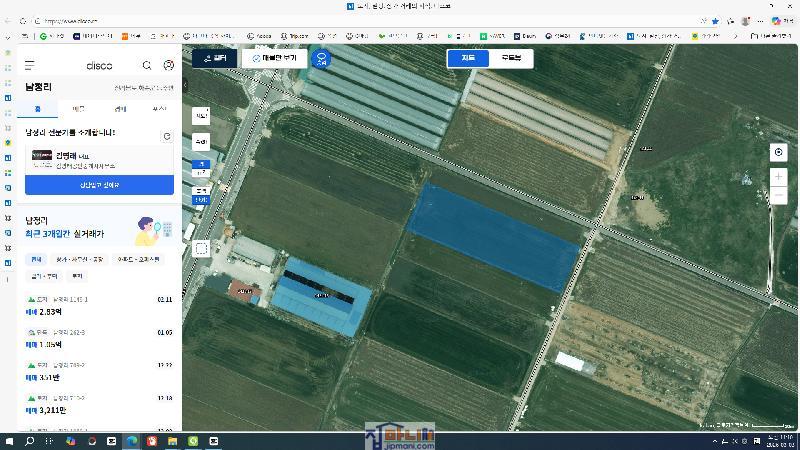This screenshot has width=800, height=450.
Task: Open the dark blue filter button
Action: [x=215, y=59]
